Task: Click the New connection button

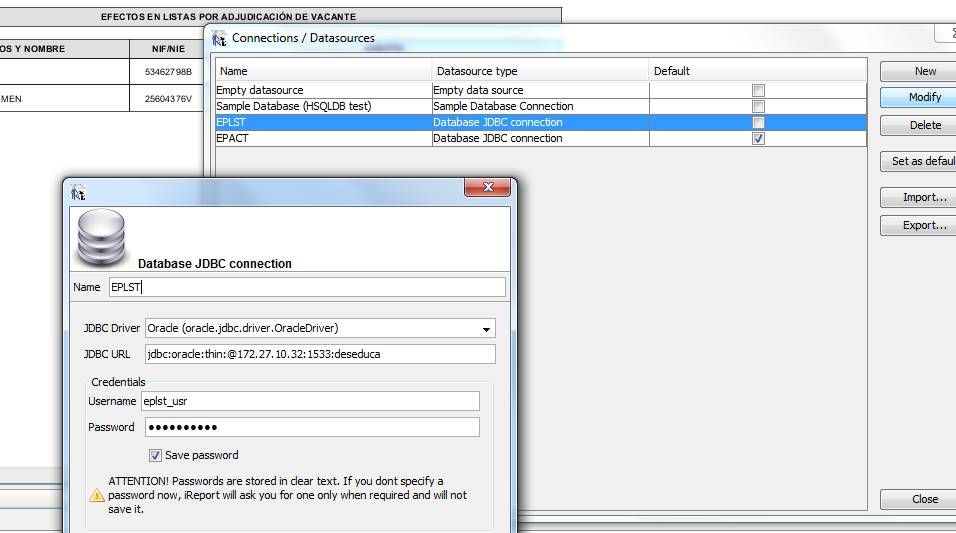Action: click(x=925, y=71)
